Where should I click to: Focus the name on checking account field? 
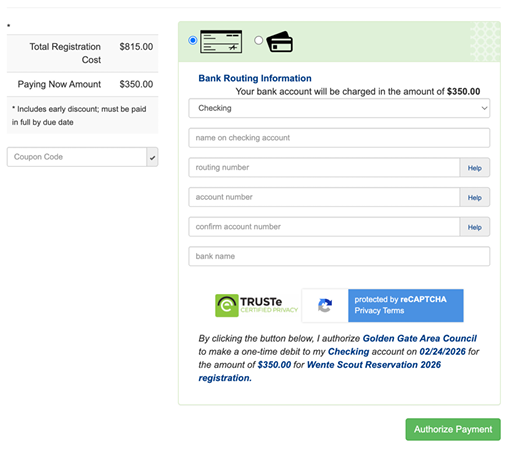339,138
